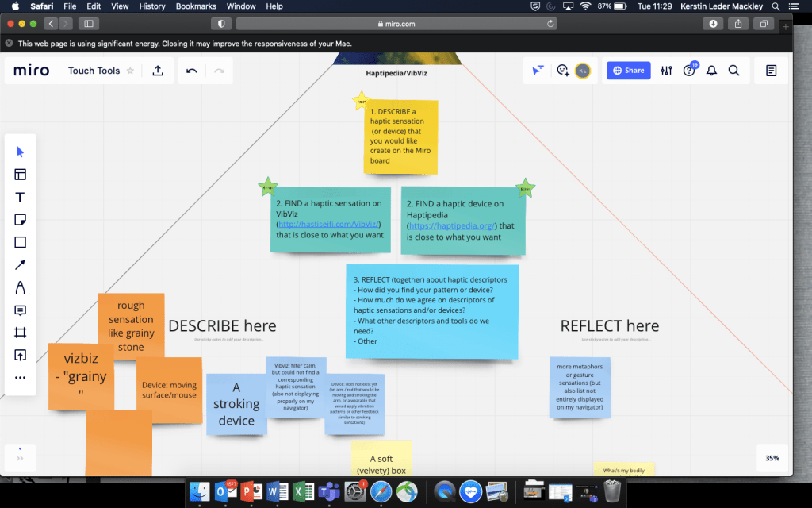812x508 pixels.
Task: Open the History menu
Action: click(152, 6)
